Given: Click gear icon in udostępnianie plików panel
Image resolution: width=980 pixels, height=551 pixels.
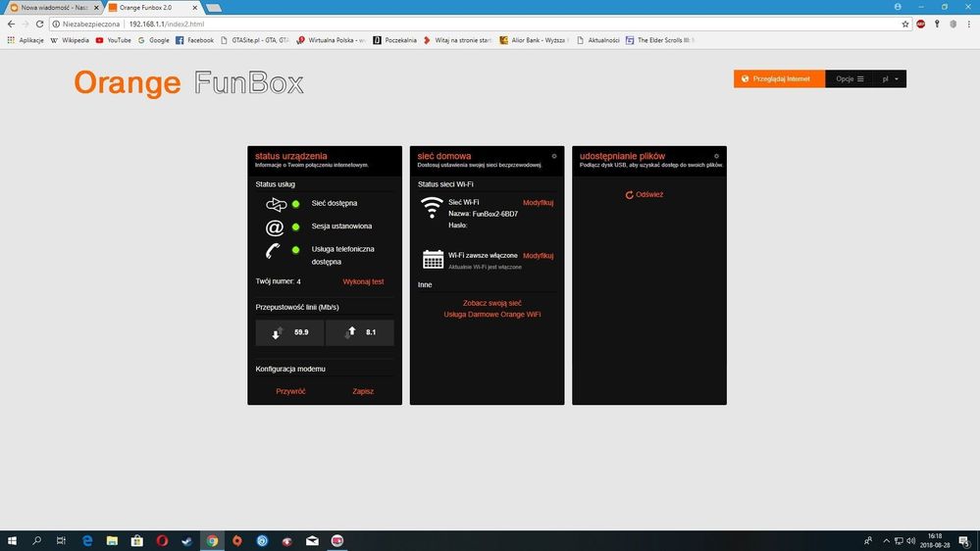Looking at the screenshot, I should pyautogui.click(x=717, y=156).
